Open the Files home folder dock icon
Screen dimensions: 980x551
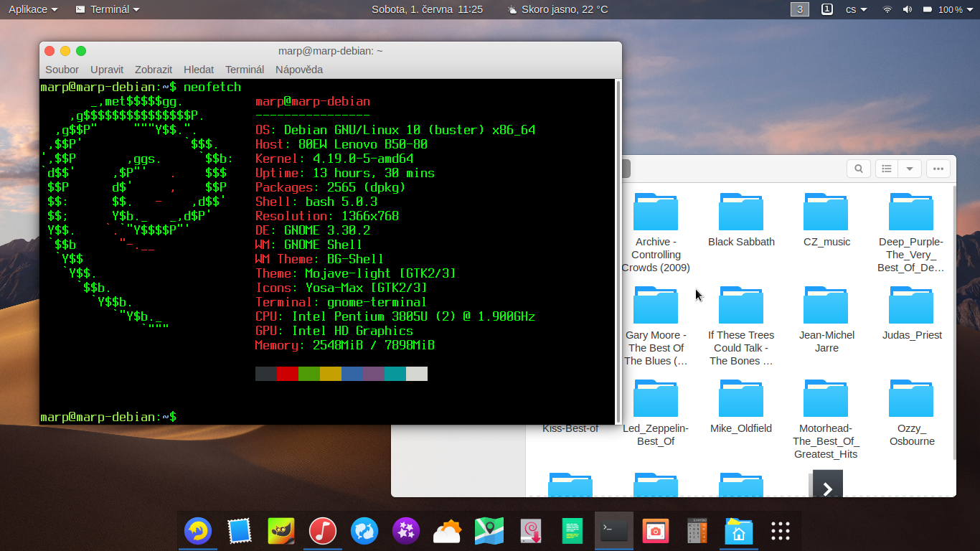[x=738, y=531]
